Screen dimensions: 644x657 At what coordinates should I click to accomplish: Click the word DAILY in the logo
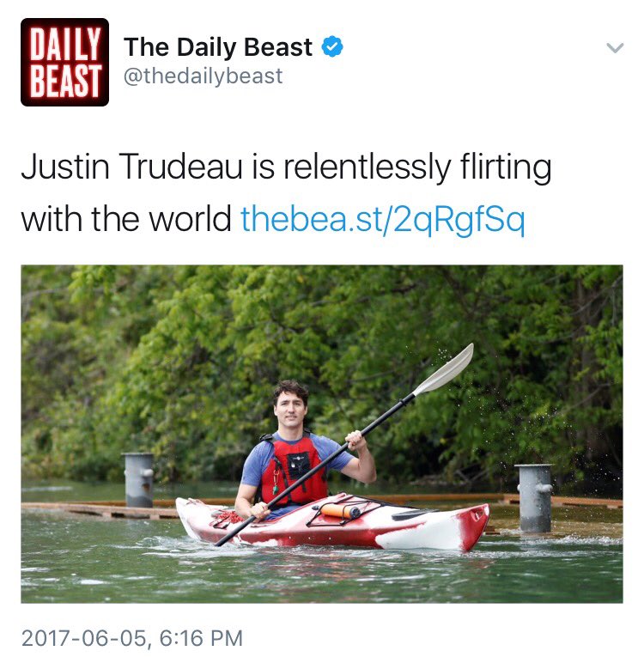tap(65, 44)
